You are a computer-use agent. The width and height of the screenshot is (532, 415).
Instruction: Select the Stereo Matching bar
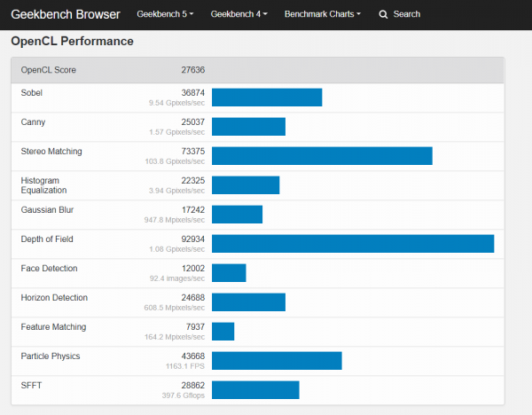[321, 156]
